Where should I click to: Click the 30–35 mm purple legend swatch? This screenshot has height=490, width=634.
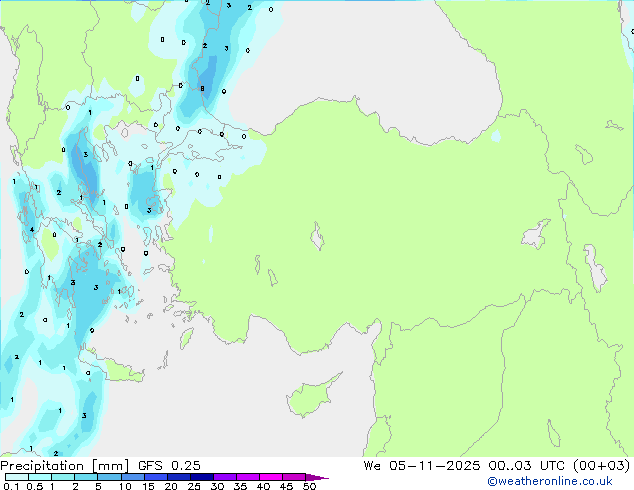225,477
